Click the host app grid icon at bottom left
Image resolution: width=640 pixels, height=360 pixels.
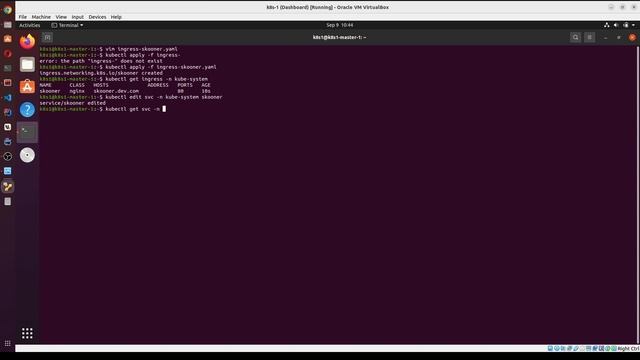[x=8, y=343]
